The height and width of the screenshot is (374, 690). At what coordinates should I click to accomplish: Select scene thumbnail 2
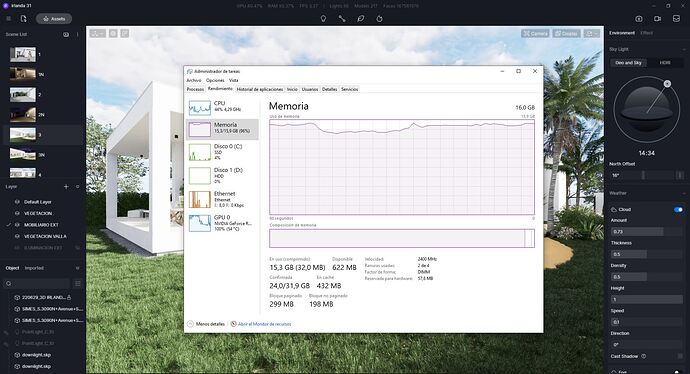click(23, 95)
